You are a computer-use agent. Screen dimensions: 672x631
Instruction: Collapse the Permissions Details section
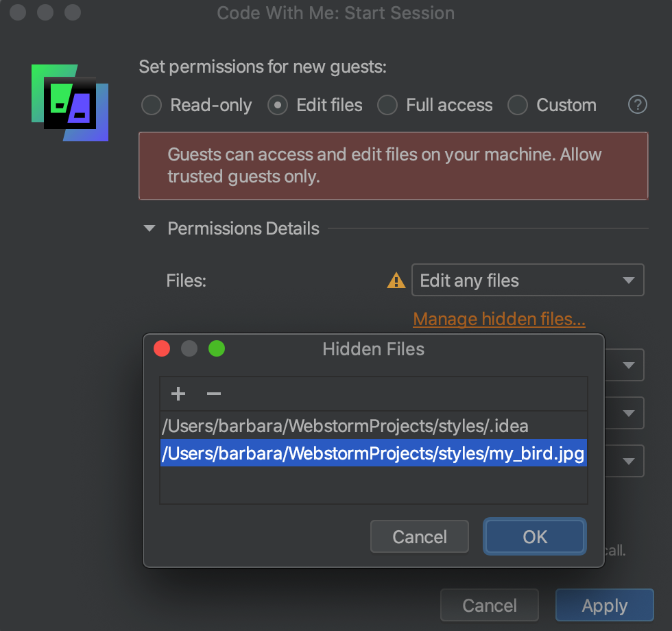click(149, 228)
